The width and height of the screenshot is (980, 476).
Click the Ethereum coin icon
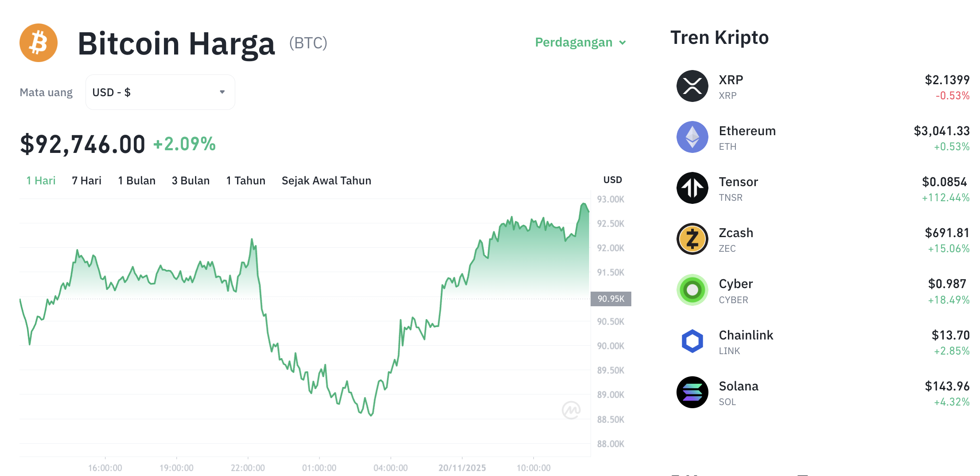tap(692, 137)
